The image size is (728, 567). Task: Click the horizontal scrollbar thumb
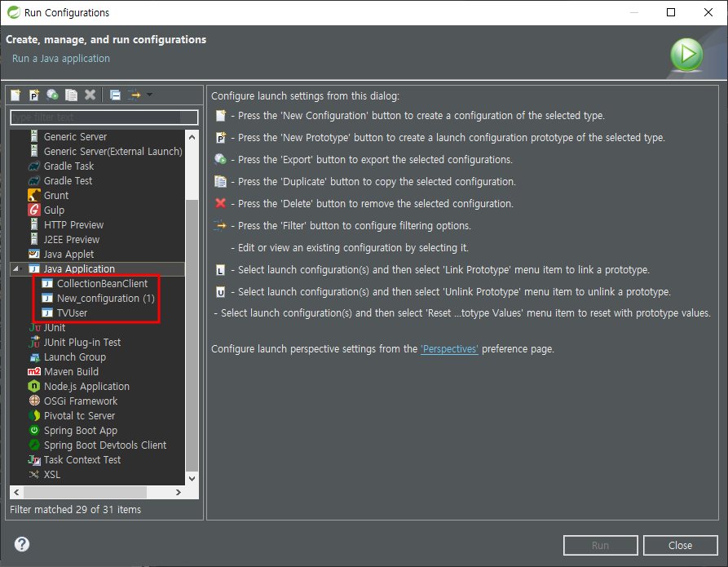coord(85,492)
